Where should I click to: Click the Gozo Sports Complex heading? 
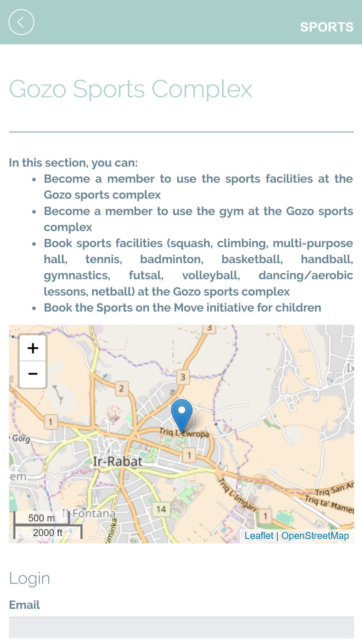click(x=131, y=89)
